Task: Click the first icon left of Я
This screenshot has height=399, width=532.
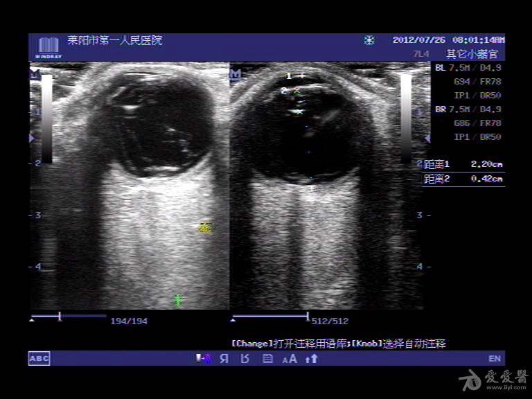Action: point(204,358)
